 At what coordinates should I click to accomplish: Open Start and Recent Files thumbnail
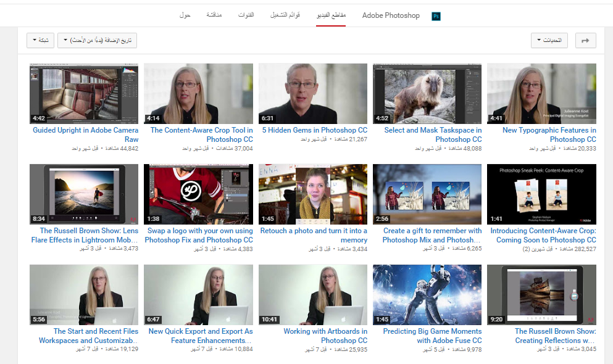pyautogui.click(x=84, y=295)
